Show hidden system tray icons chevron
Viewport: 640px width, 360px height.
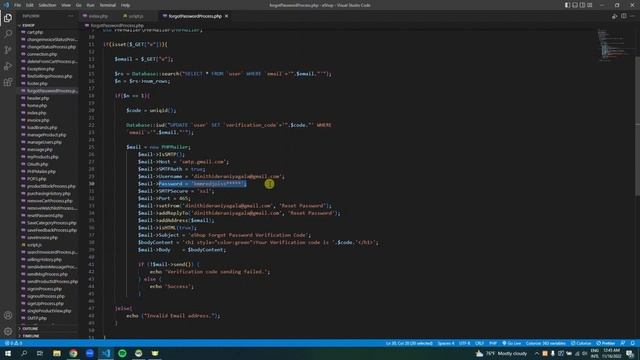537,353
